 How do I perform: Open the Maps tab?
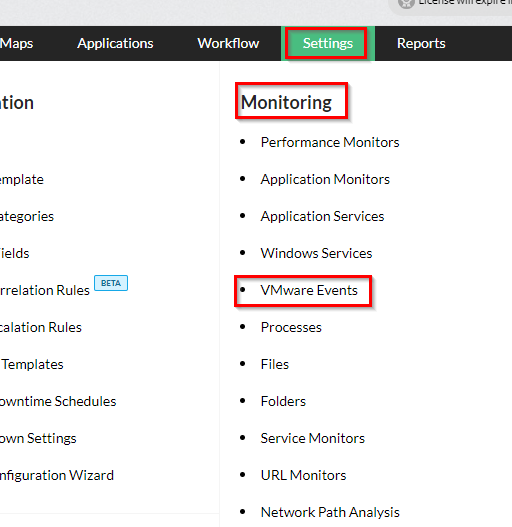16,43
